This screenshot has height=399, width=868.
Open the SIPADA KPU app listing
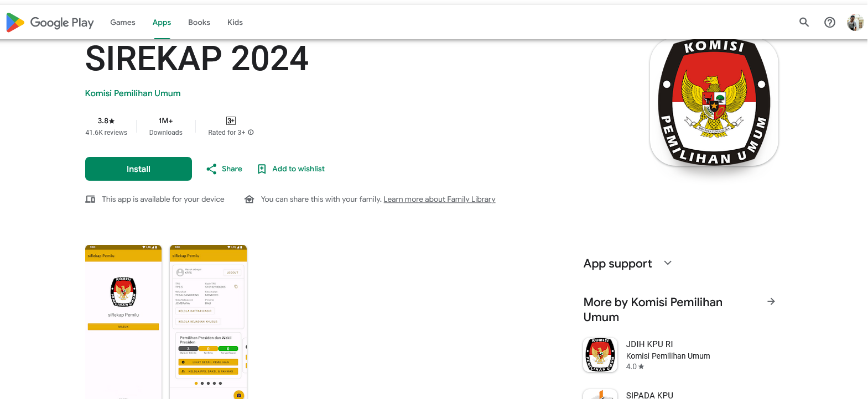click(649, 395)
